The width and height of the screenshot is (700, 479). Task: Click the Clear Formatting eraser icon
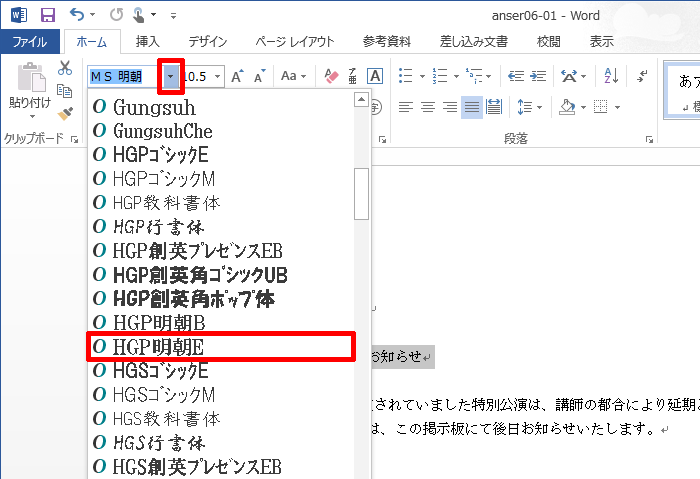tap(331, 76)
